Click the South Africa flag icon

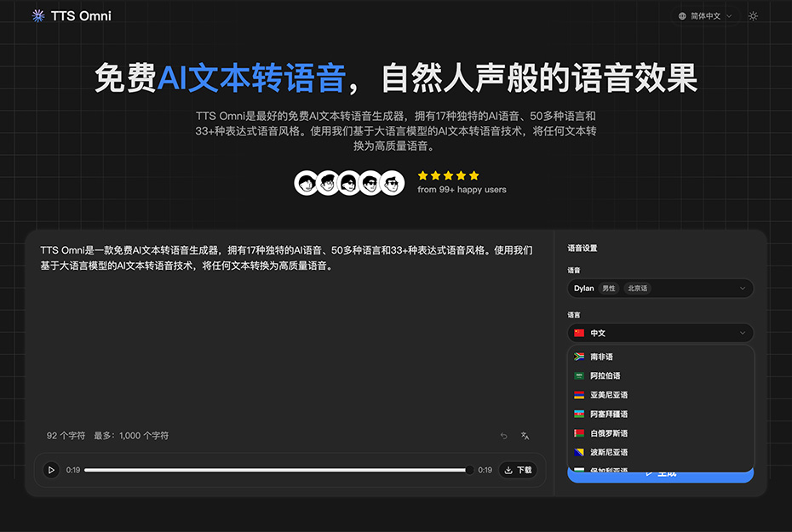(579, 357)
